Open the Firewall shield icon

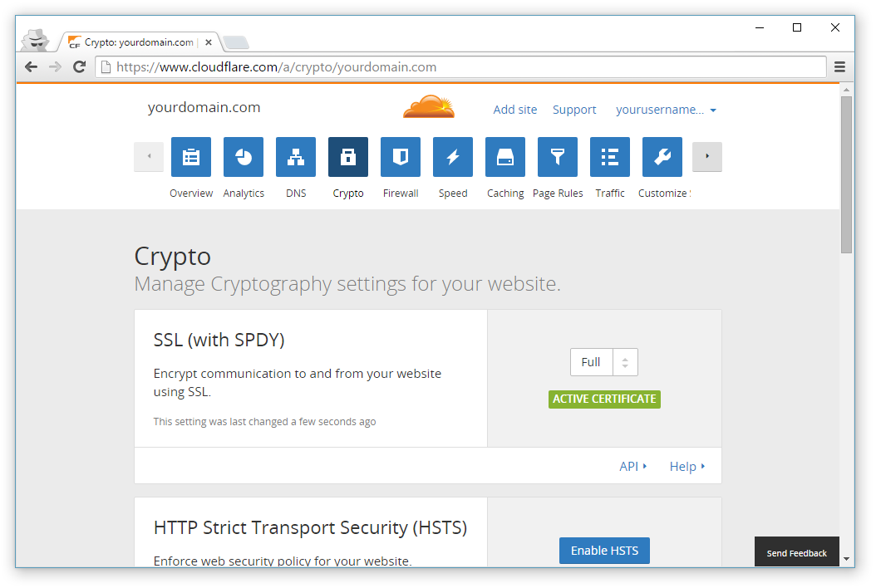(x=400, y=157)
